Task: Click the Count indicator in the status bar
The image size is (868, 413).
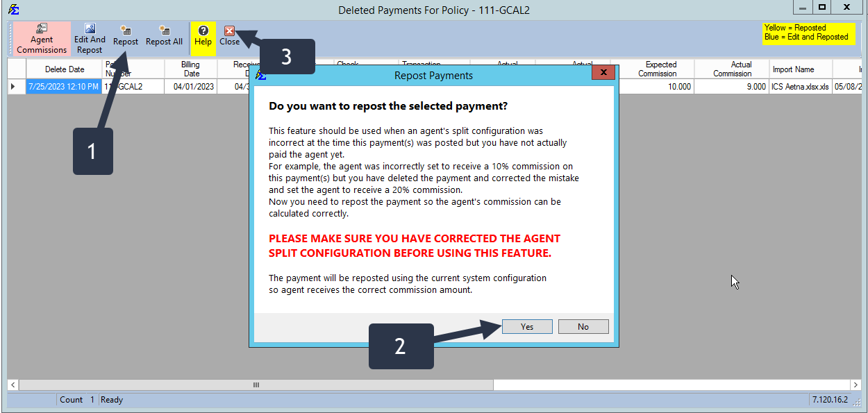Action: [x=72, y=400]
